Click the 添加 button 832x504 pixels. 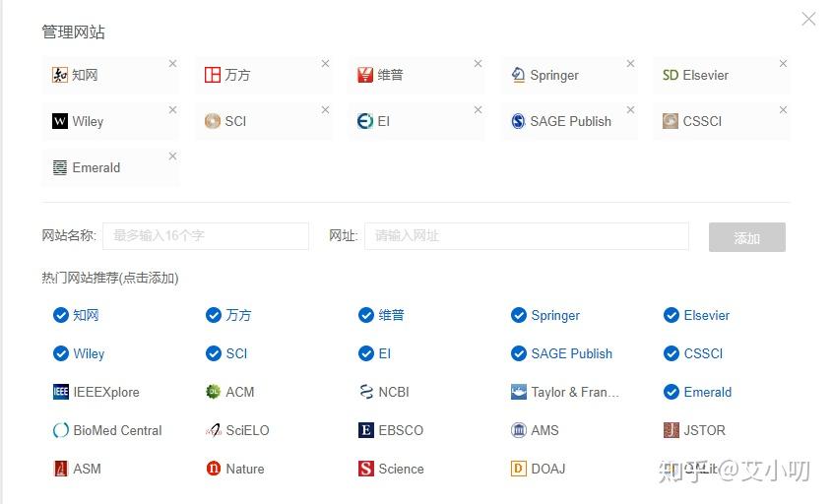click(x=747, y=237)
